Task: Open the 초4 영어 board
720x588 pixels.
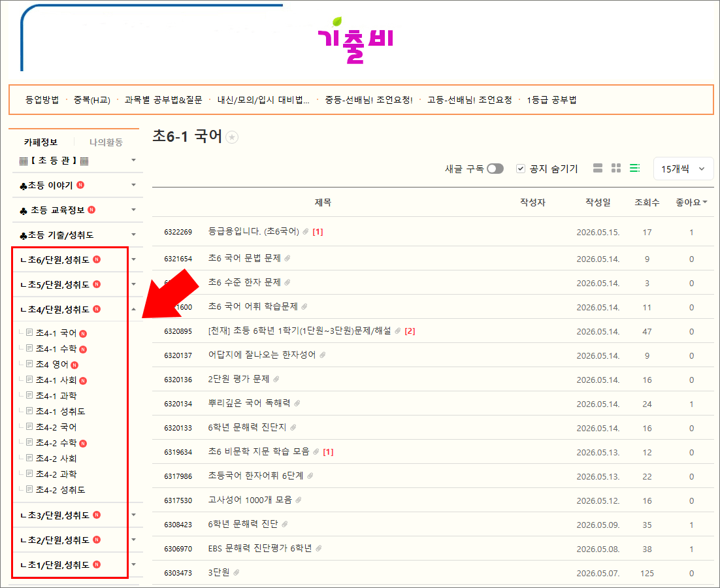Action: point(52,365)
